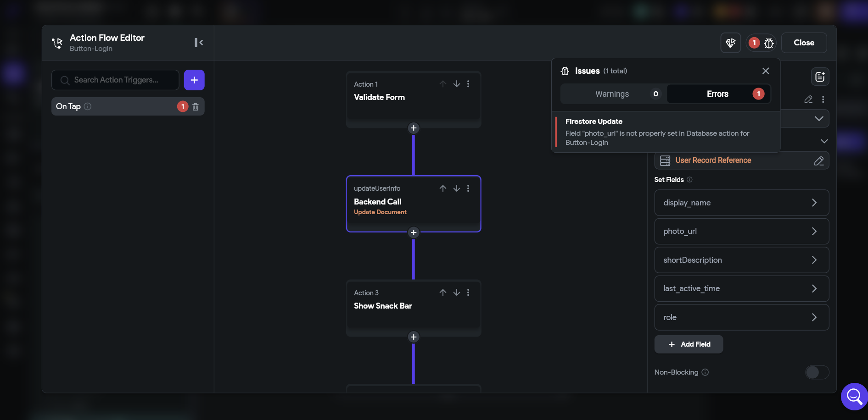Collapse the section chevron below dropdown
The width and height of the screenshot is (868, 420).
point(824,141)
